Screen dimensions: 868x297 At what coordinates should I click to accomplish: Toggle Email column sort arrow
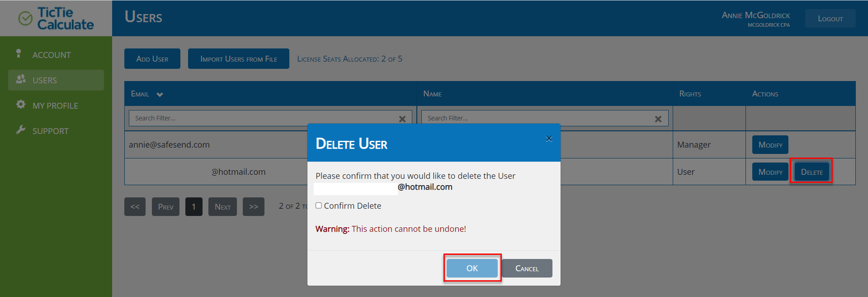point(160,94)
